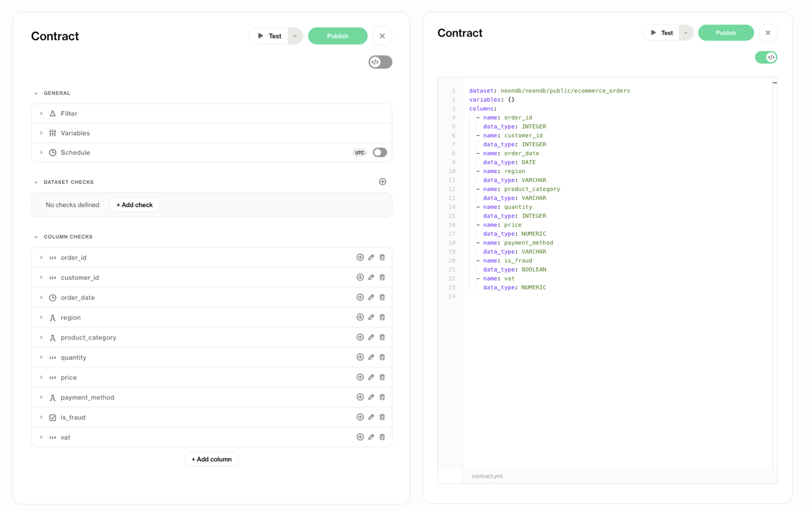Delete the order_date column
The height and width of the screenshot is (511, 812).
[x=382, y=297]
